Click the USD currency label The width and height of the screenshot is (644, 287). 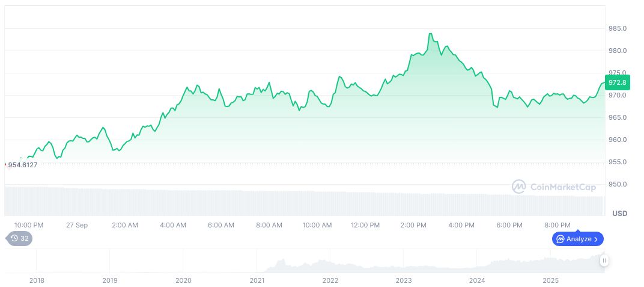pos(619,214)
